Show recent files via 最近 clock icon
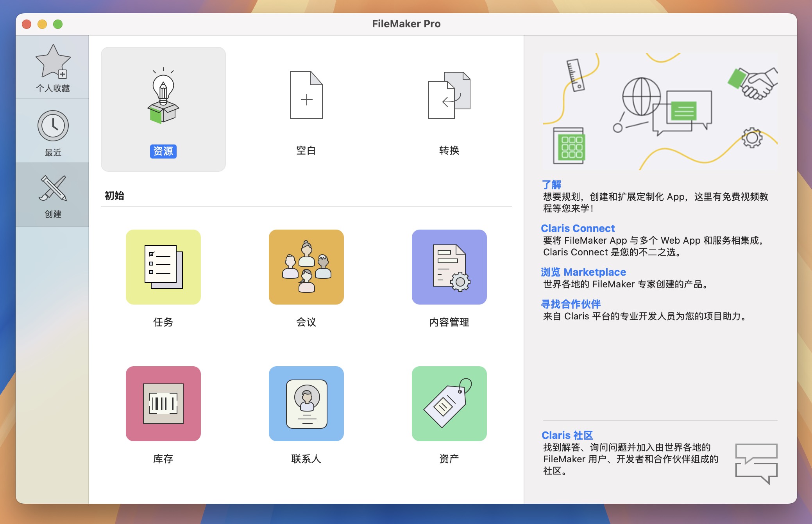 [53, 126]
